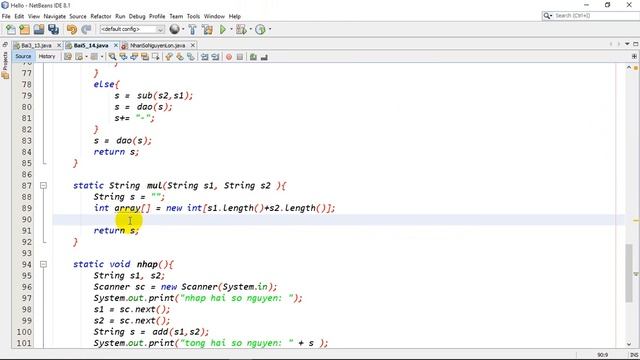
Task: Jump to Last Edit icon
Action: click(x=68, y=57)
